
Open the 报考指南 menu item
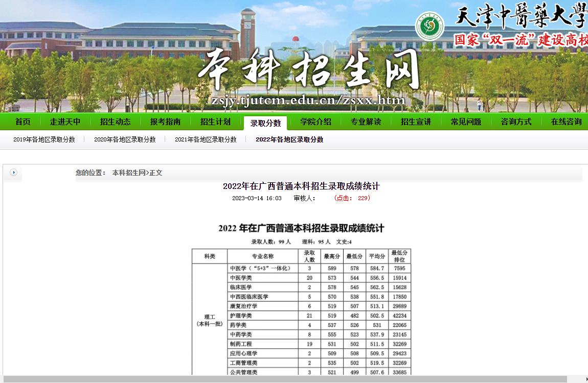click(x=165, y=122)
